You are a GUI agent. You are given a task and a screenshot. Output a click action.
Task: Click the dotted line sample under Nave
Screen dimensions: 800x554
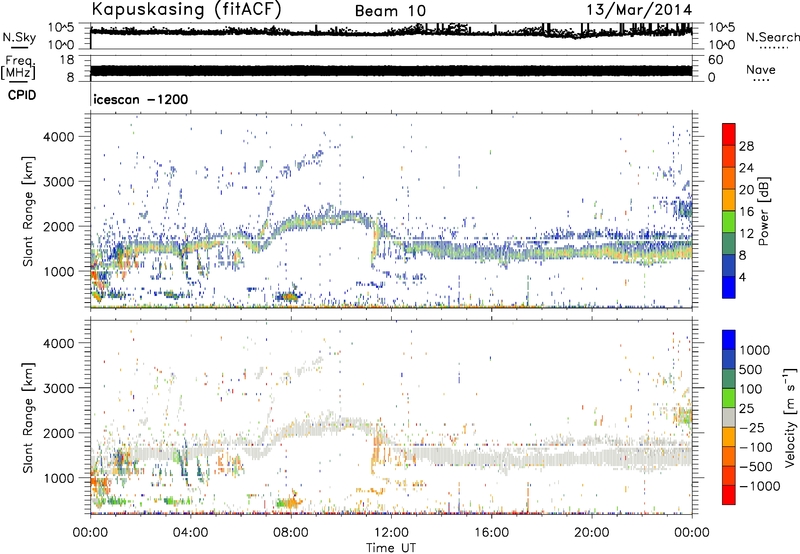coord(761,81)
